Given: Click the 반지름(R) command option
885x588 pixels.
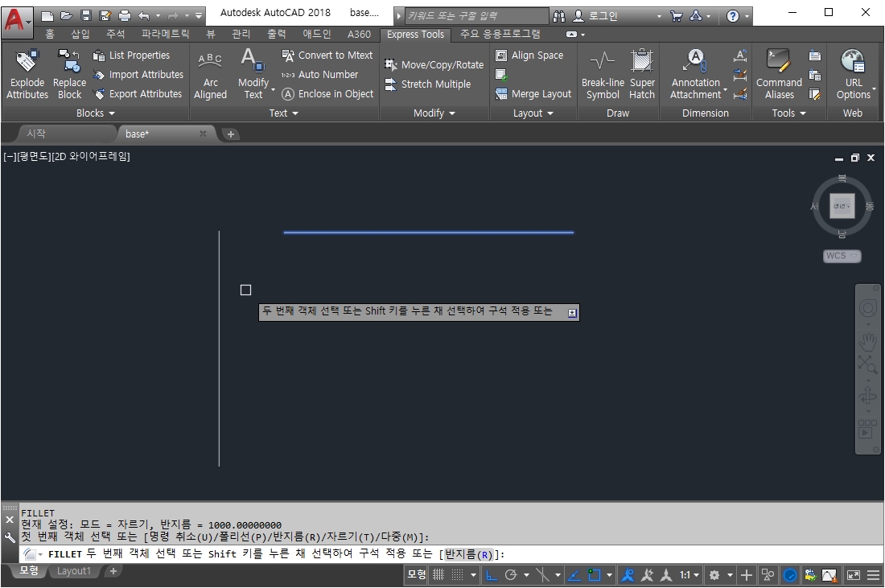Looking at the screenshot, I should point(468,554).
